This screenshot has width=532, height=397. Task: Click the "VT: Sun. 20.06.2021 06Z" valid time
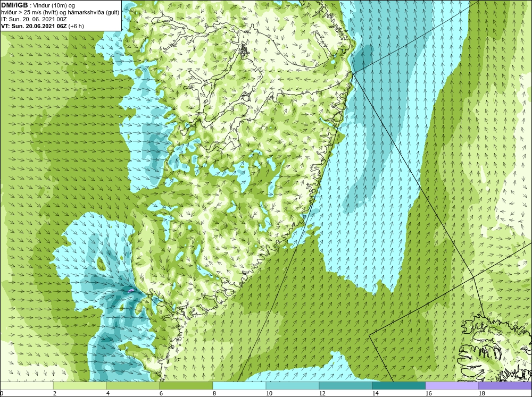(34, 26)
